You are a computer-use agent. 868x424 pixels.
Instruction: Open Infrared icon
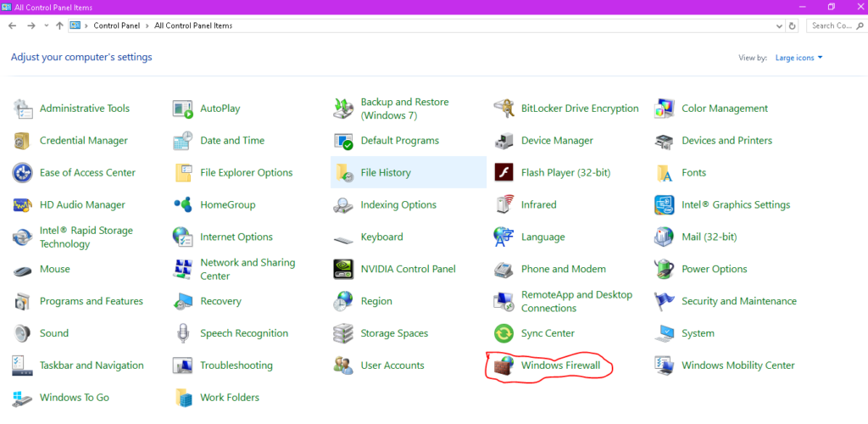[504, 205]
